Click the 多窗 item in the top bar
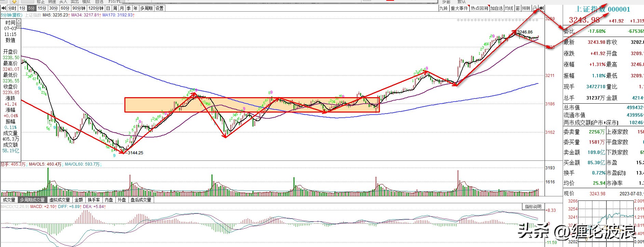644x247 pixels. [446, 2]
